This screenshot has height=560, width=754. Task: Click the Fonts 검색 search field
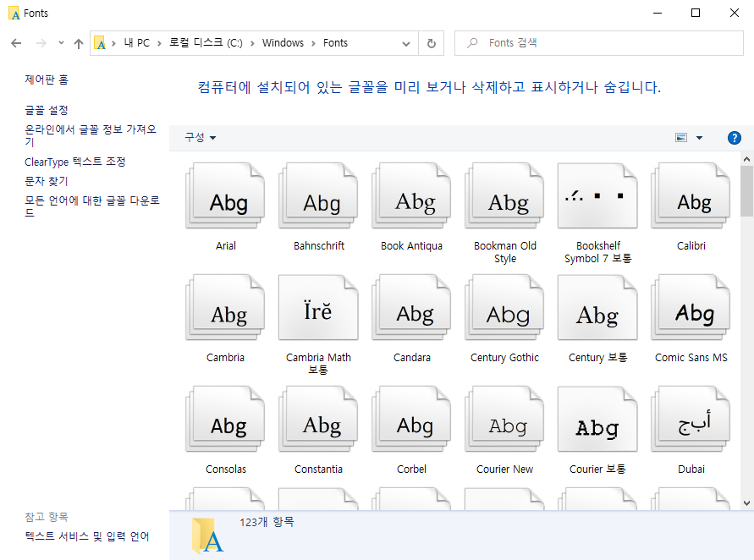tap(598, 43)
